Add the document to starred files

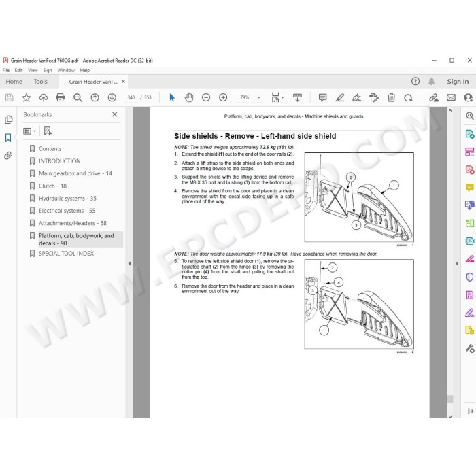tap(27, 97)
